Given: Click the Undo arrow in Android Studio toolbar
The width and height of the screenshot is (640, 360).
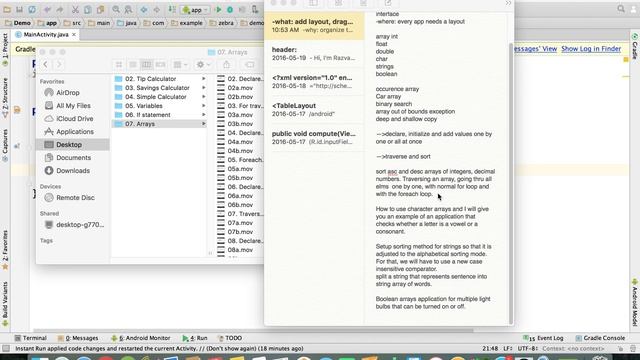Looking at the screenshot, I should [x=47, y=9].
